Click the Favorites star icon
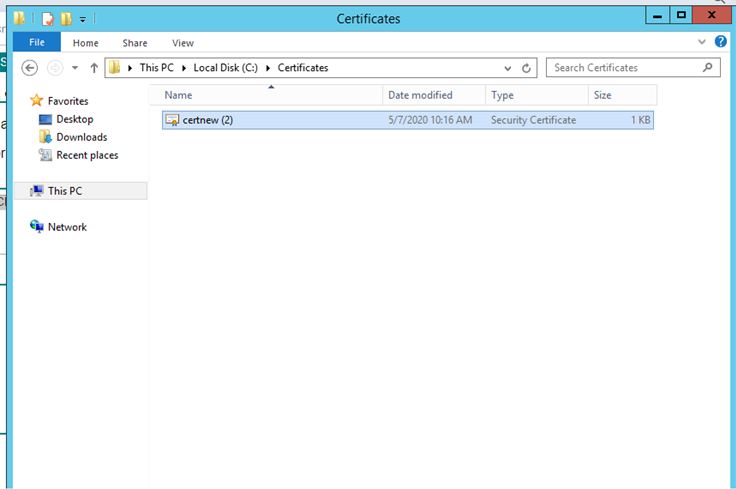The width and height of the screenshot is (736, 489). pyautogui.click(x=37, y=100)
